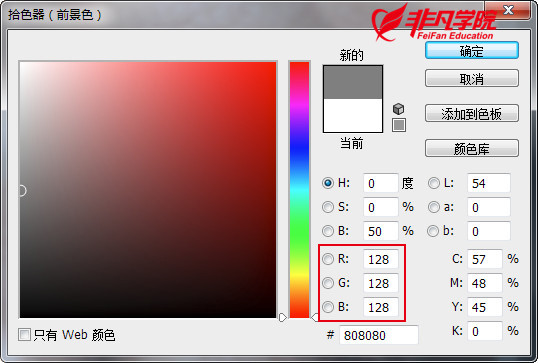Click the hue slider right arrow handle
Image resolution: width=538 pixels, height=363 pixels.
(315, 318)
